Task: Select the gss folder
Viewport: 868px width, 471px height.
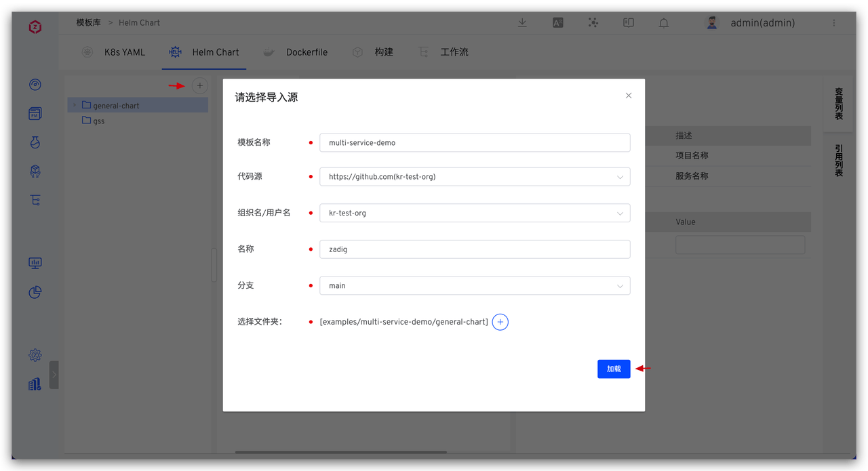Action: pos(98,121)
